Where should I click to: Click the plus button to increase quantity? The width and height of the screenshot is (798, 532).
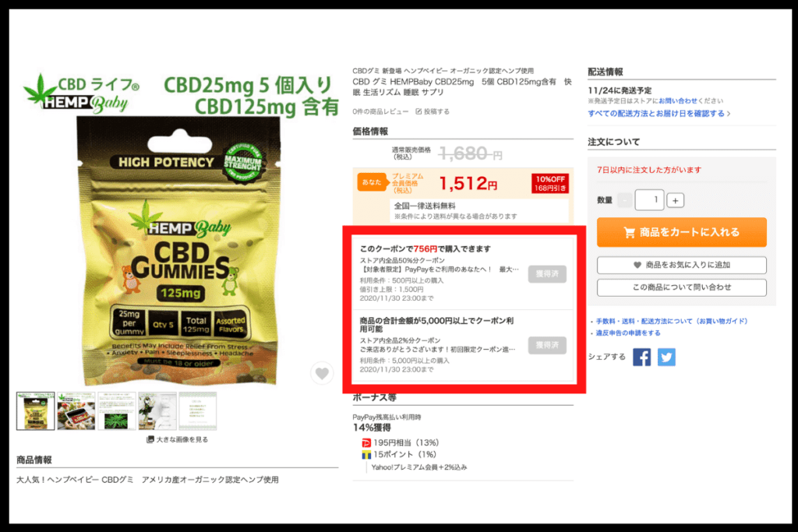click(x=675, y=200)
